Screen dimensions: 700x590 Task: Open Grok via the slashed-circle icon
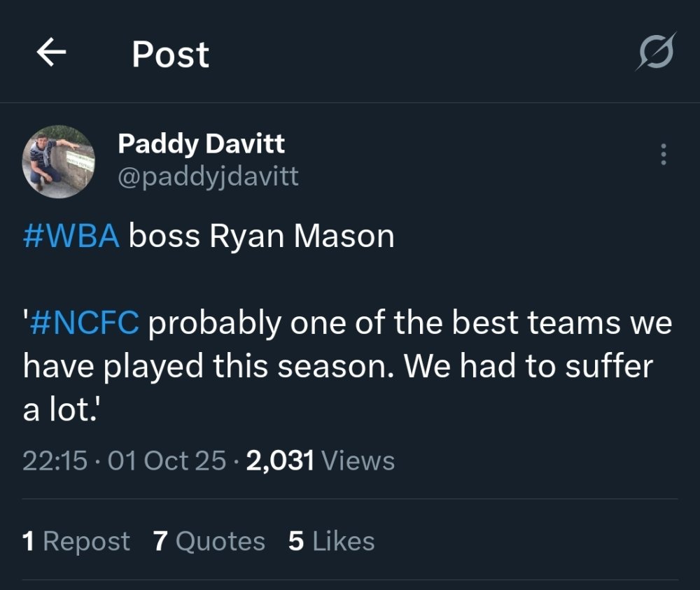coord(655,52)
